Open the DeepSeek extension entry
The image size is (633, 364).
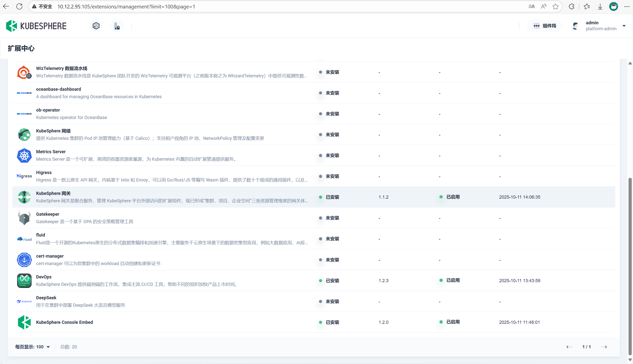click(x=46, y=298)
